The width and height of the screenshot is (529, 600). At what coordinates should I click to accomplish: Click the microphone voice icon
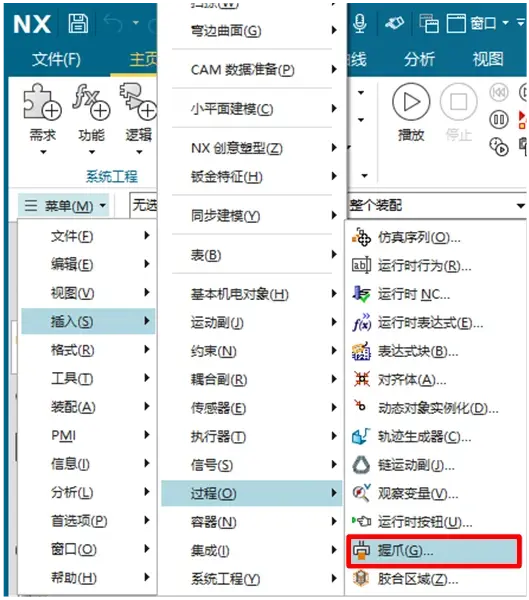360,23
